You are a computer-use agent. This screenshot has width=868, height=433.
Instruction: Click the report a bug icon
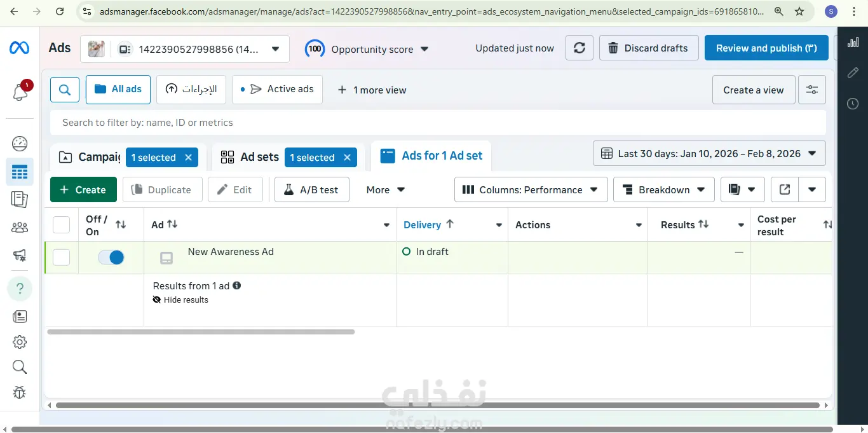[x=20, y=392]
